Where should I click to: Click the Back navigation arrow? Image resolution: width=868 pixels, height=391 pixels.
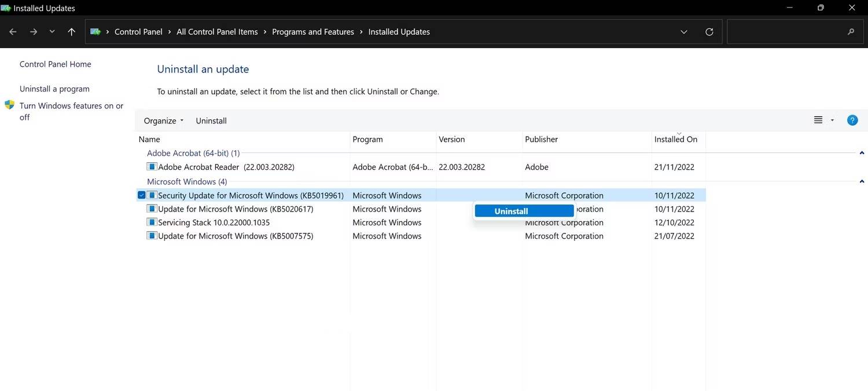(13, 32)
